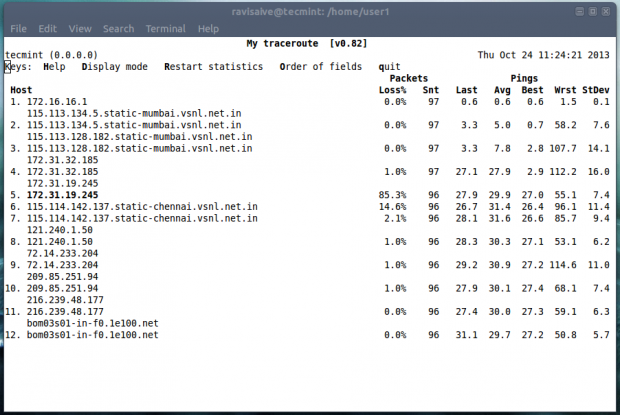Click the 'Display mode' key hint
Screen dimensions: 620x415
tap(114, 67)
